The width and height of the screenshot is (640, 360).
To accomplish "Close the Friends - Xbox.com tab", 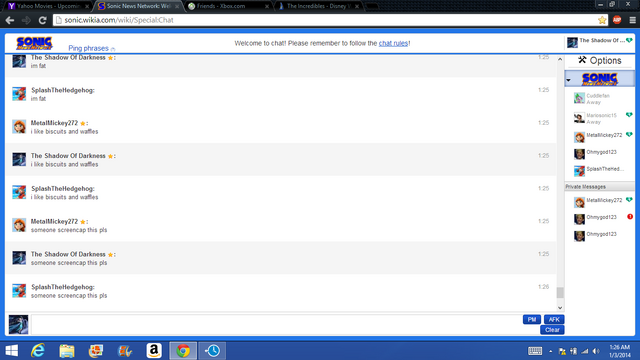I will point(267,7).
